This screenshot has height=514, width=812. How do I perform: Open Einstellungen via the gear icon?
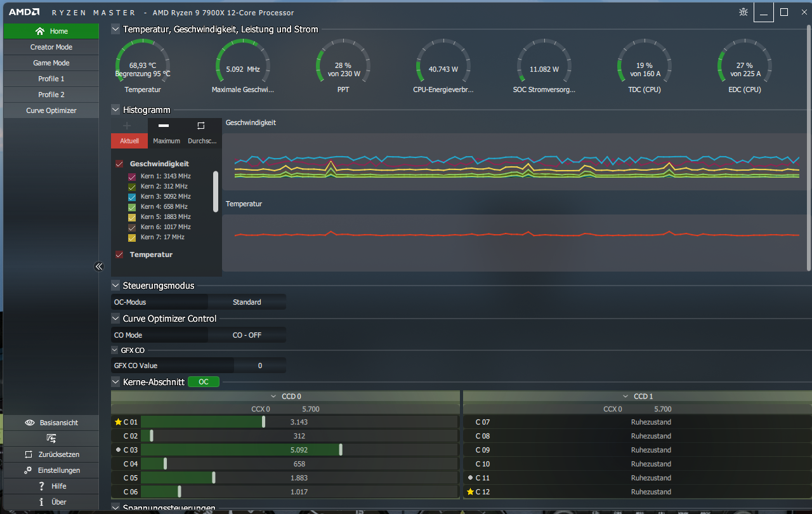(x=27, y=470)
